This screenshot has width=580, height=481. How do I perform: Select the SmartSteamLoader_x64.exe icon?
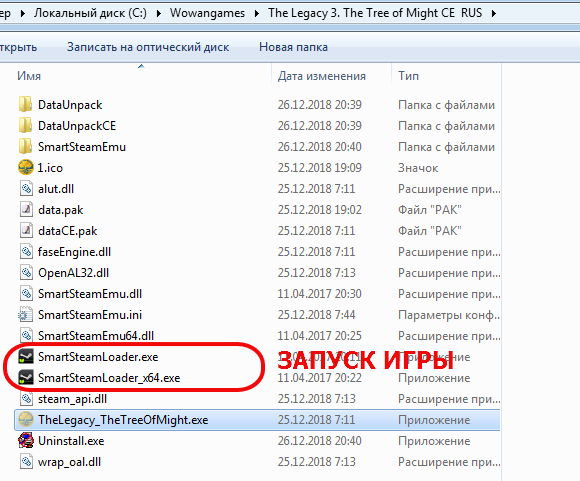pyautogui.click(x=26, y=378)
